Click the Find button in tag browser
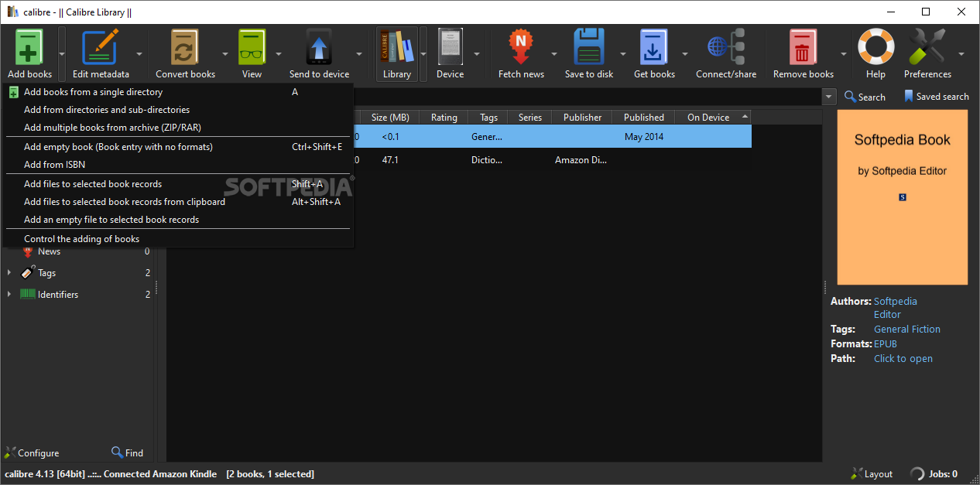The image size is (980, 485). [127, 453]
